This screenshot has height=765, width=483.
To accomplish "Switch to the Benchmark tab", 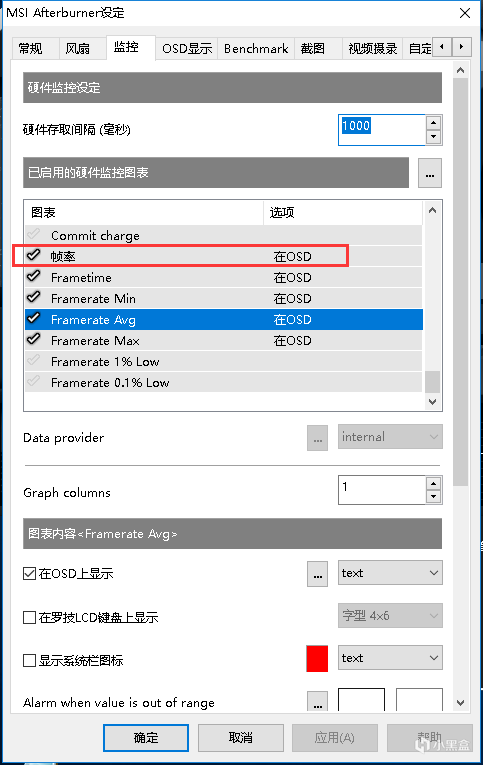I will (x=256, y=49).
